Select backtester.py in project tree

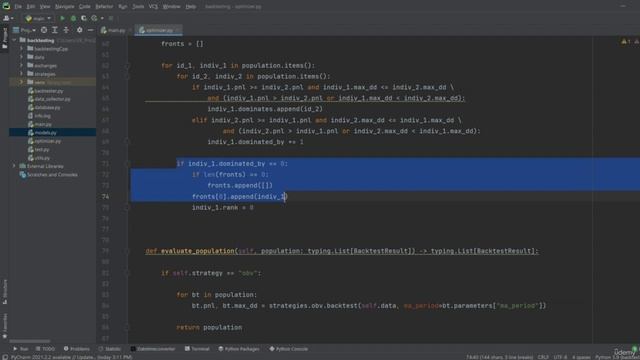click(x=49, y=91)
